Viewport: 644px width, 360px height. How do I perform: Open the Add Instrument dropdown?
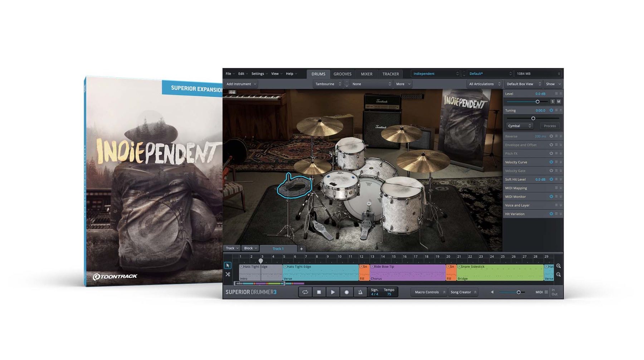[x=241, y=84]
